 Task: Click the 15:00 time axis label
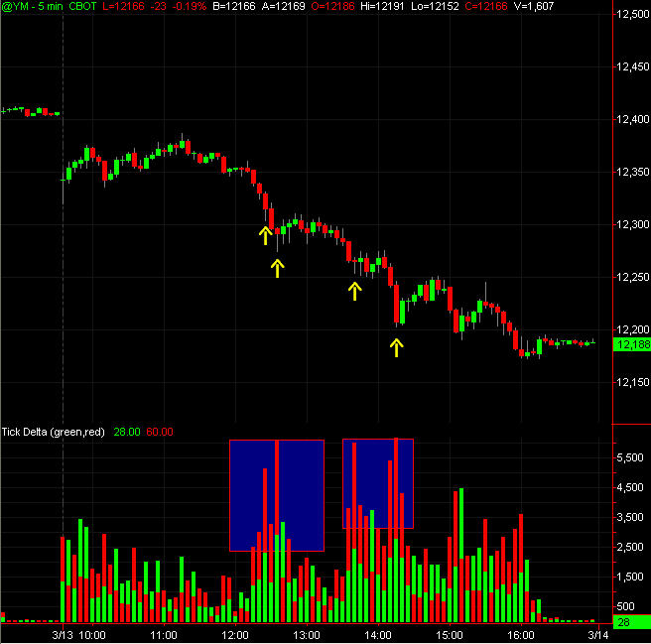(x=450, y=635)
